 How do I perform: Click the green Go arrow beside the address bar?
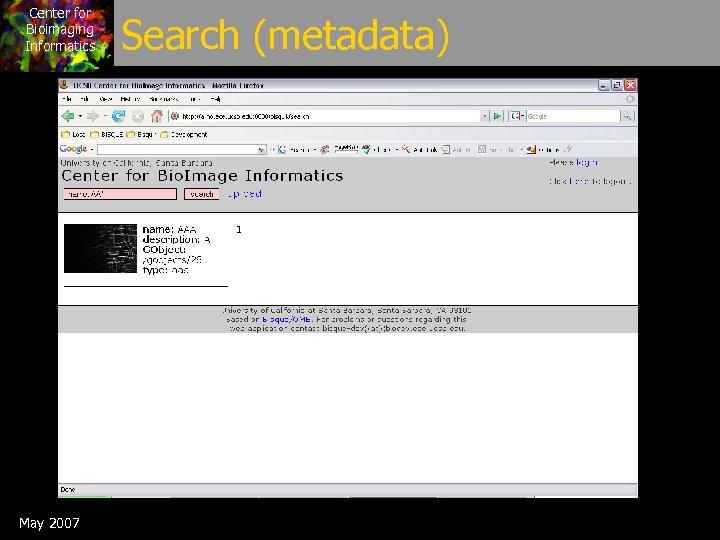click(x=497, y=116)
